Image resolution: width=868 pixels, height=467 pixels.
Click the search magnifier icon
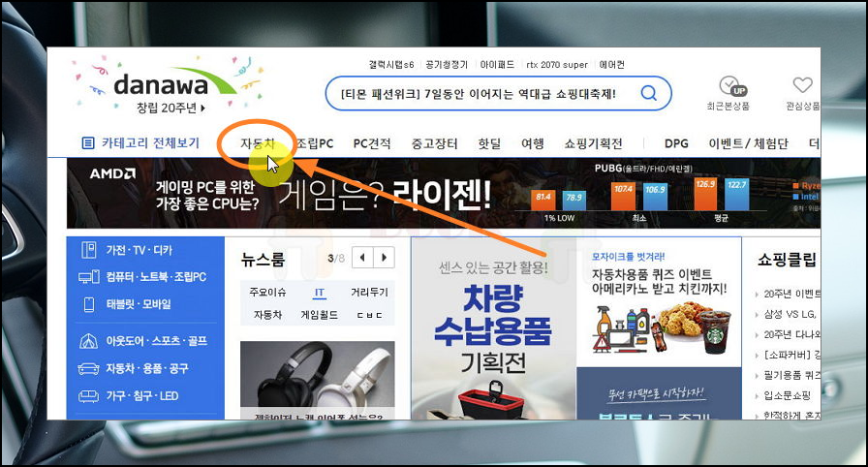point(649,93)
